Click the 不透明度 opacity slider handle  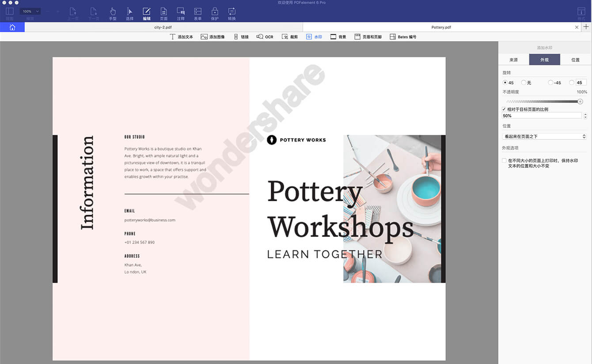580,102
